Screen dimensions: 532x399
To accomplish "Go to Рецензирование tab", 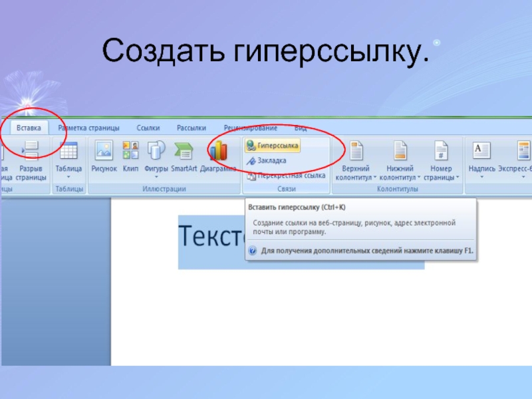I will (251, 128).
